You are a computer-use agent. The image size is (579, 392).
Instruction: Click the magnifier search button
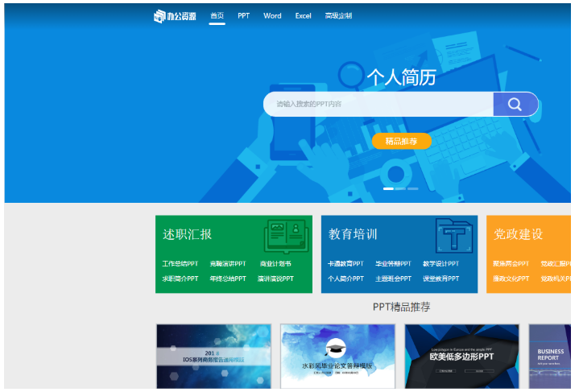[x=515, y=104]
